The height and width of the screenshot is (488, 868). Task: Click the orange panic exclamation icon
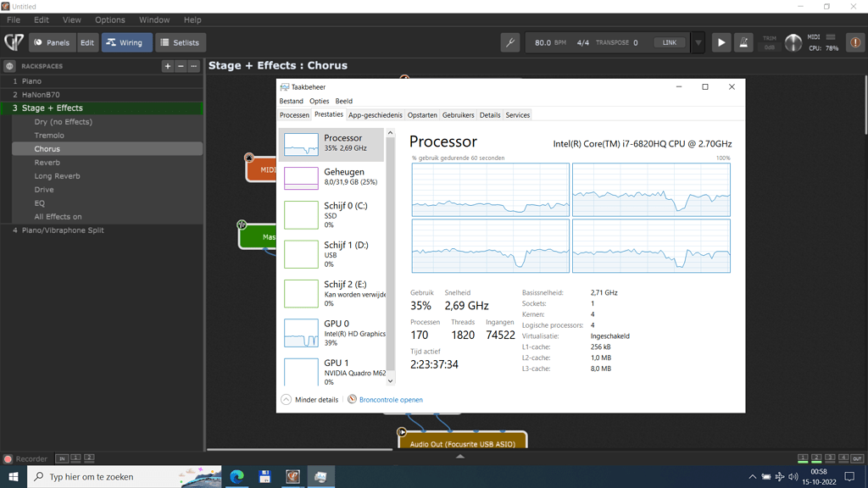point(854,42)
